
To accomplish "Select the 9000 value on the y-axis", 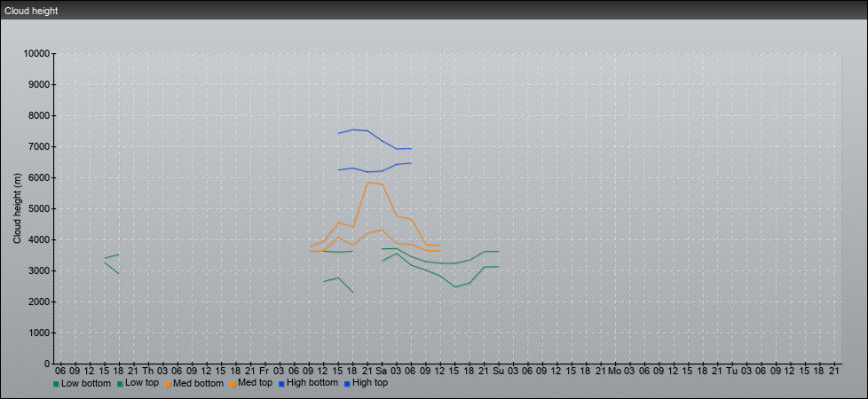I will coord(39,84).
